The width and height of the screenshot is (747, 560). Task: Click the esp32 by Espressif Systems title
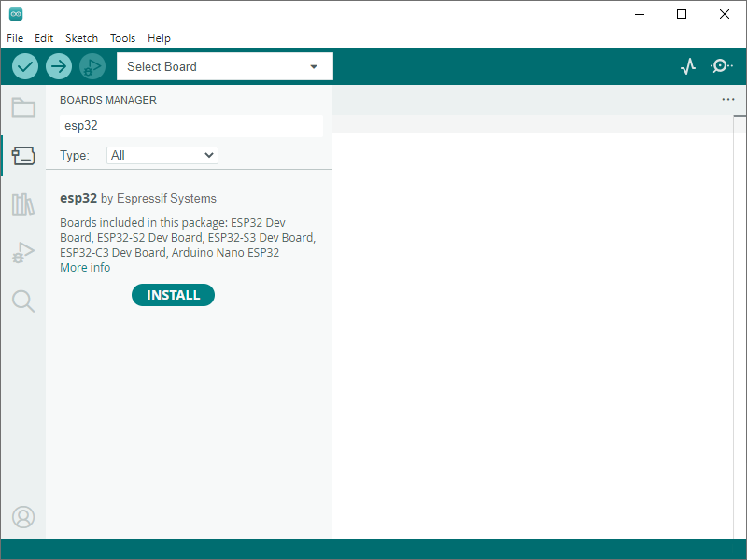(x=138, y=198)
